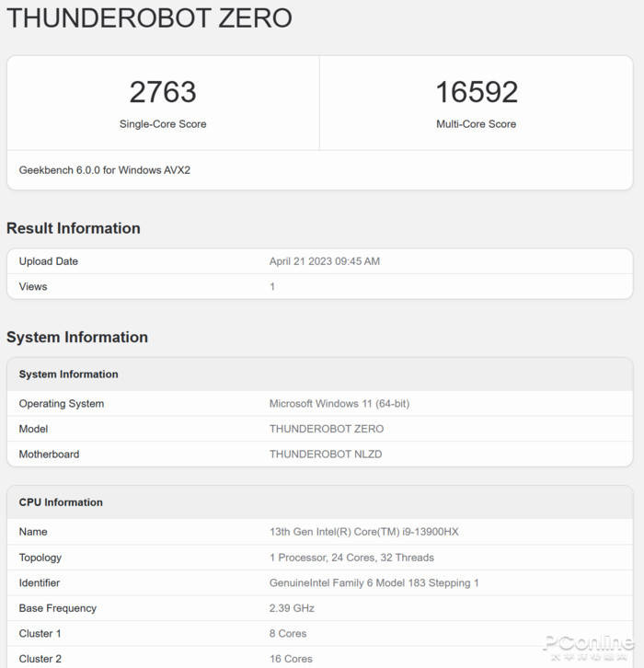Select the 2.39 GHz frequency value
Screen dimensions: 644x668
pyautogui.click(x=292, y=608)
